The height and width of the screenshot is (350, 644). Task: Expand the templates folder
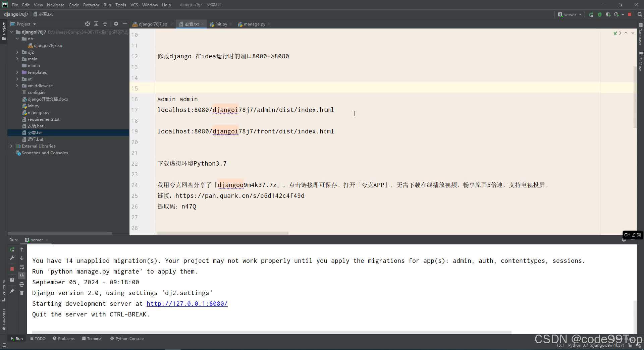[17, 72]
